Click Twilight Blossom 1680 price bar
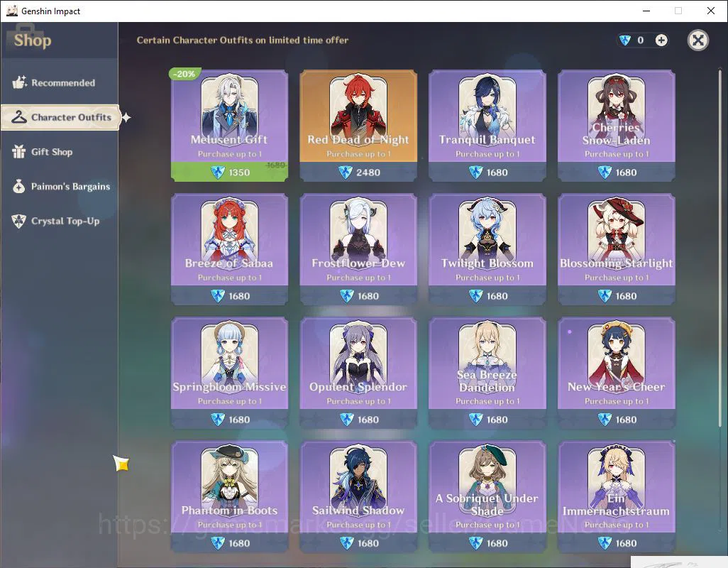728x568 pixels. tap(487, 295)
